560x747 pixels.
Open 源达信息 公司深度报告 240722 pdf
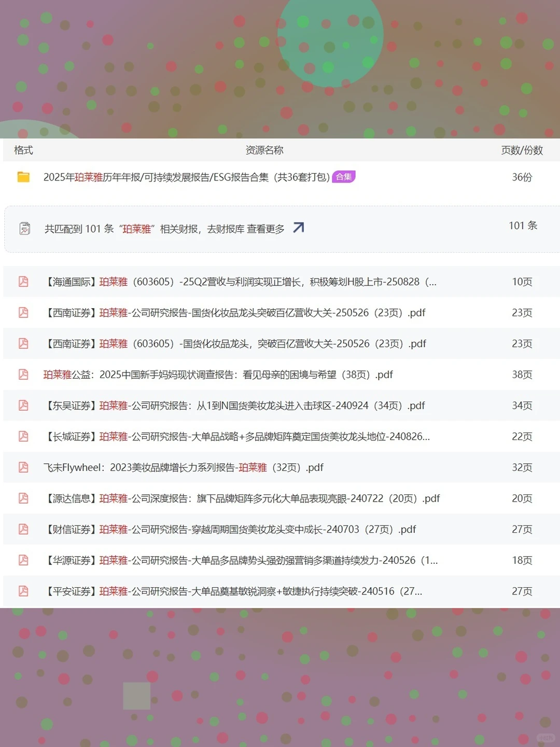point(242,499)
